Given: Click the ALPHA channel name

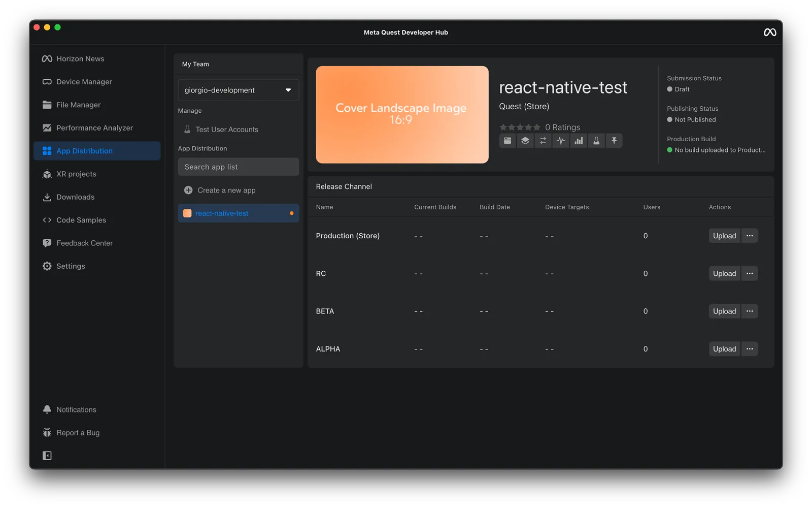Looking at the screenshot, I should [x=328, y=349].
